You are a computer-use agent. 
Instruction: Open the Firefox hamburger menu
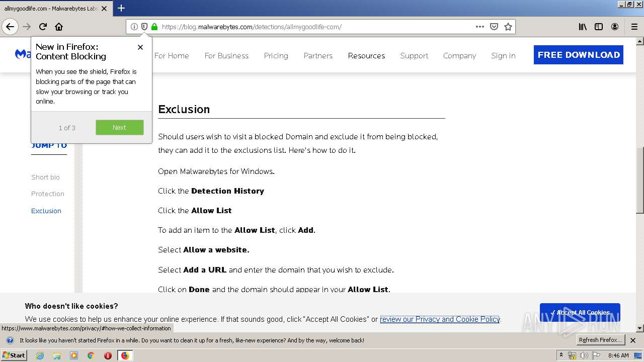[x=634, y=27]
